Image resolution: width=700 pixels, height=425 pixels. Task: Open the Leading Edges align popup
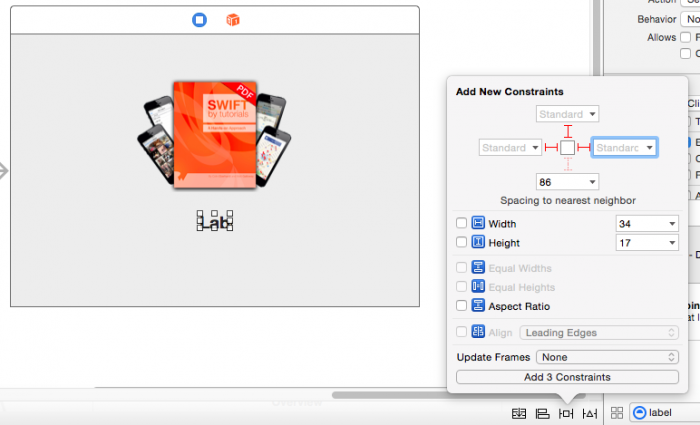coord(599,333)
